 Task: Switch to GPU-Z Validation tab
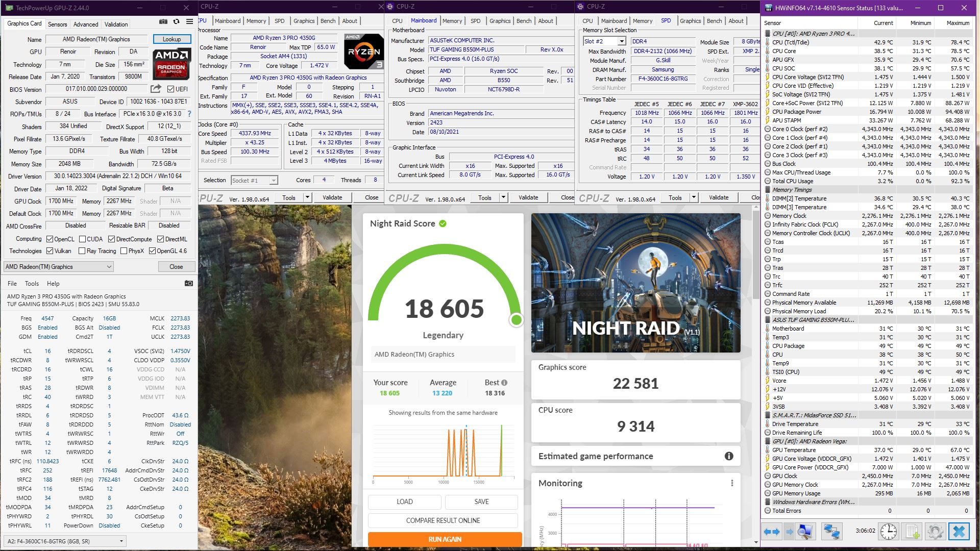point(116,24)
